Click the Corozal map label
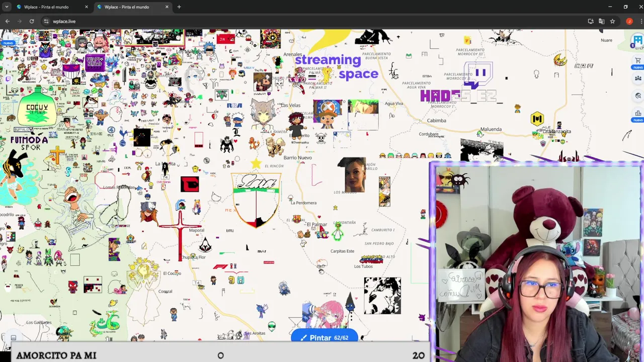The height and width of the screenshot is (362, 644). pyautogui.click(x=166, y=291)
